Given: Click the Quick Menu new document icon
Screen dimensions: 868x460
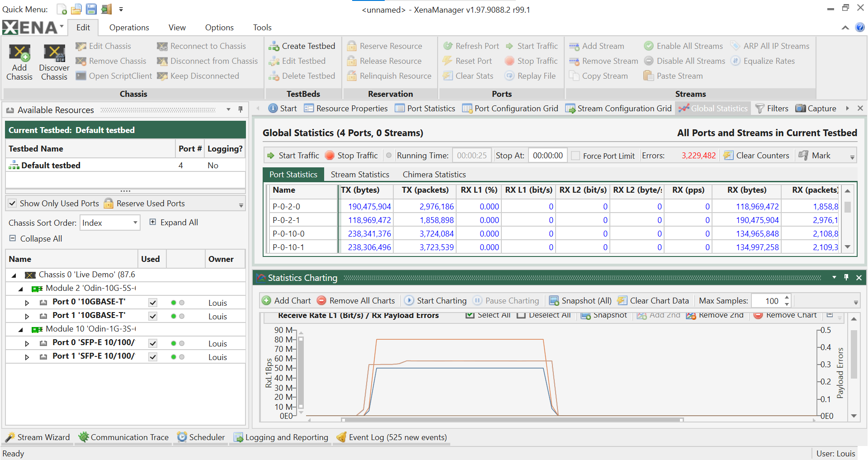Looking at the screenshot, I should 62,9.
